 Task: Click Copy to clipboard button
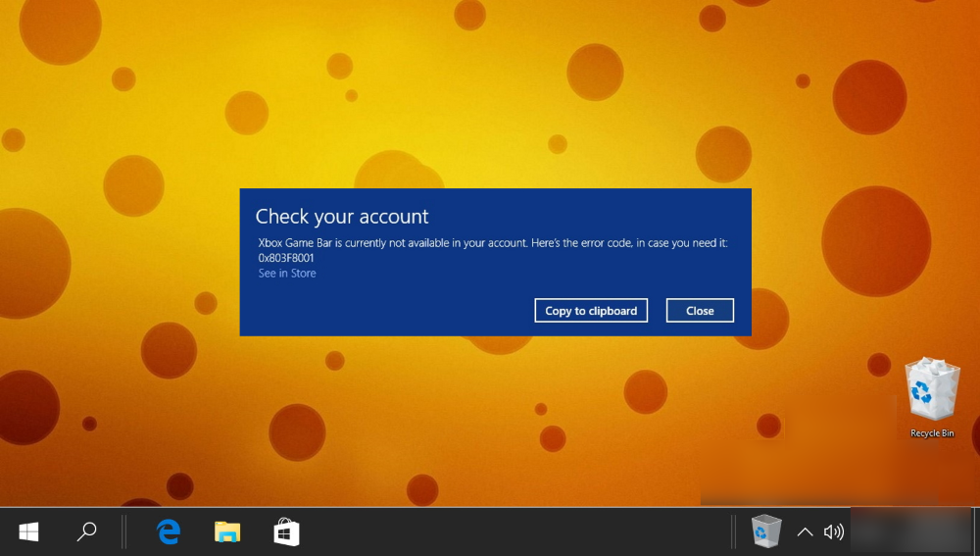591,311
